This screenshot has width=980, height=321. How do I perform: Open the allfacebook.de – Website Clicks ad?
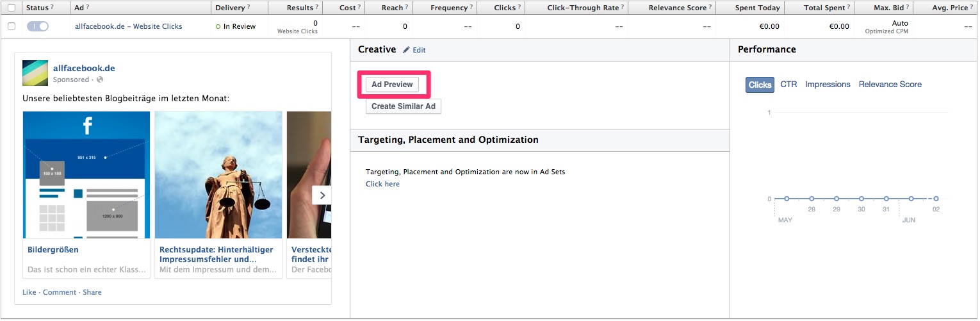[128, 26]
